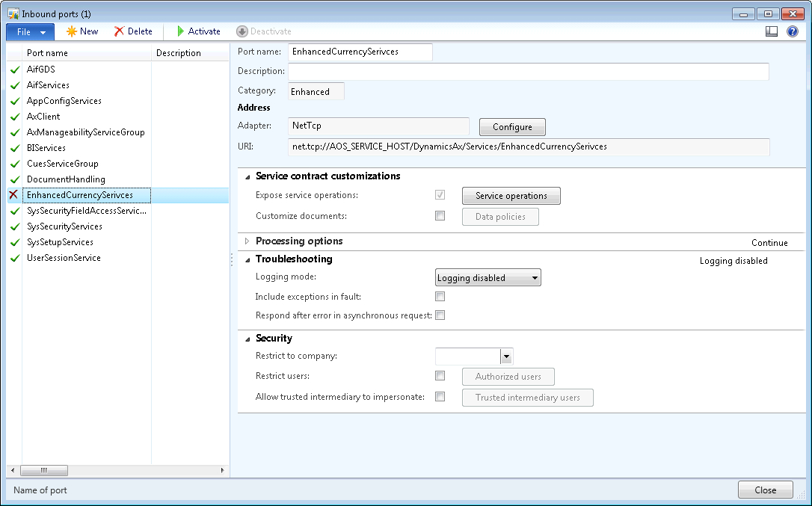Check Include exceptions in fault
The image size is (812, 506).
click(x=440, y=296)
